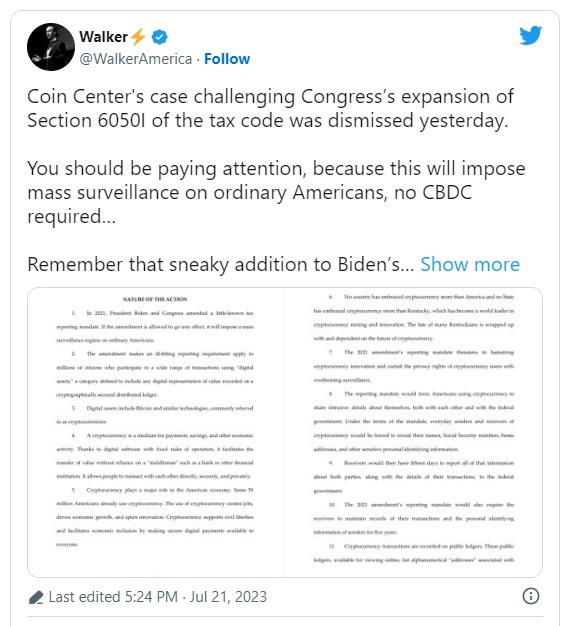Click the Jul 21, 2023 date
This screenshot has height=626, width=570.
tap(228, 597)
